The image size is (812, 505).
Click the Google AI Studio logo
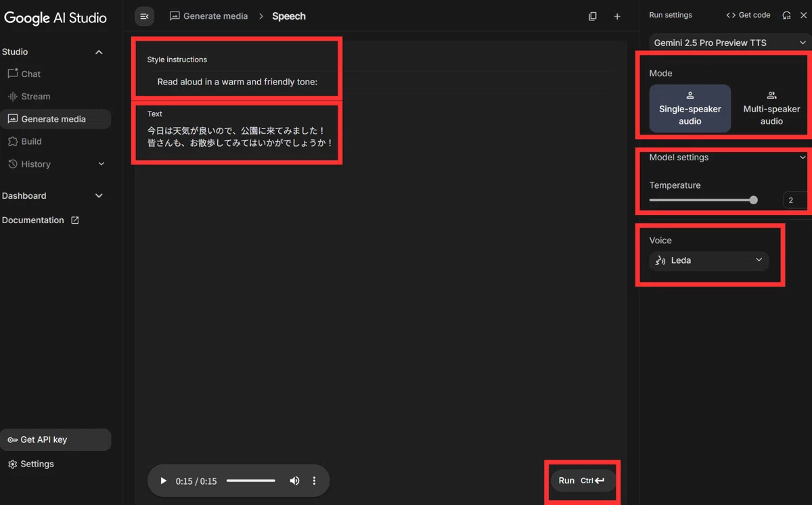click(55, 18)
